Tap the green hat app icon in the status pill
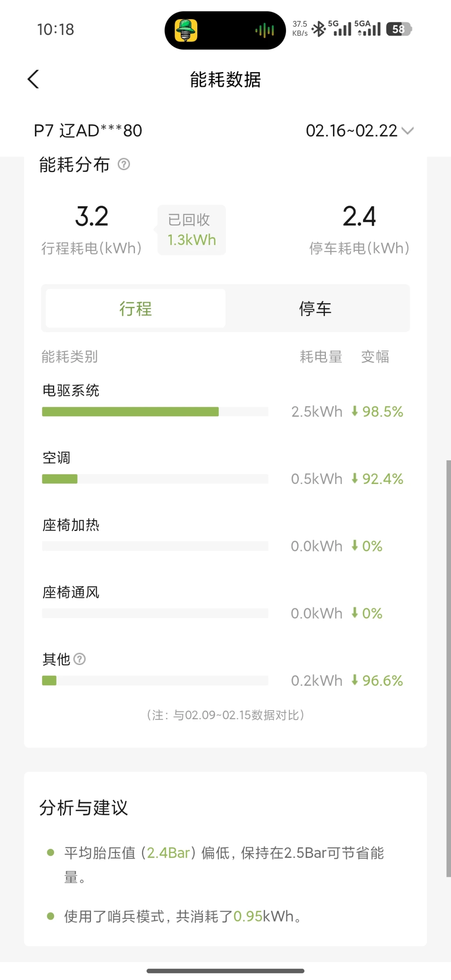Image resolution: width=451 pixels, height=980 pixels. [x=186, y=30]
